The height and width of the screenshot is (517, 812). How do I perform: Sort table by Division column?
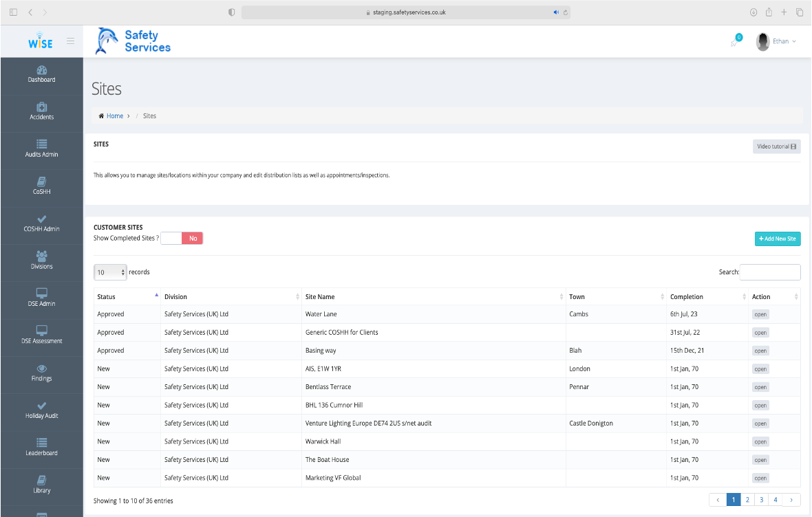coord(231,296)
